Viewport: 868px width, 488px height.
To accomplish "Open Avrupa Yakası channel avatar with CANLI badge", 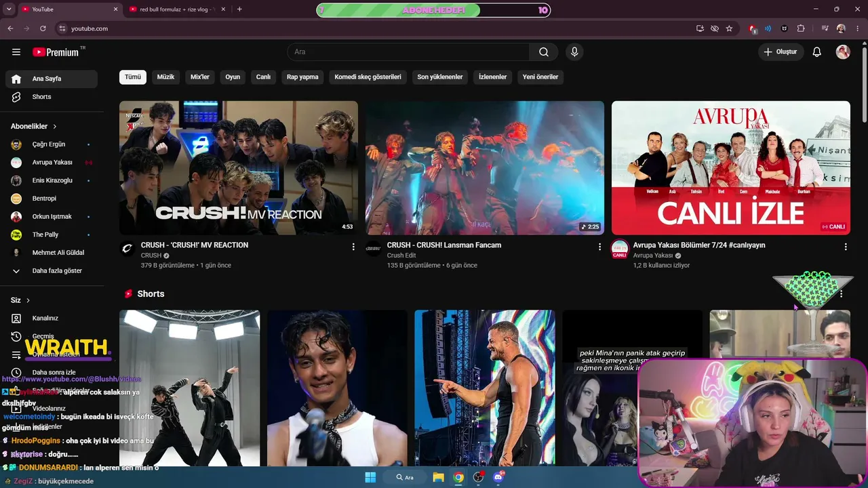I will 619,249.
